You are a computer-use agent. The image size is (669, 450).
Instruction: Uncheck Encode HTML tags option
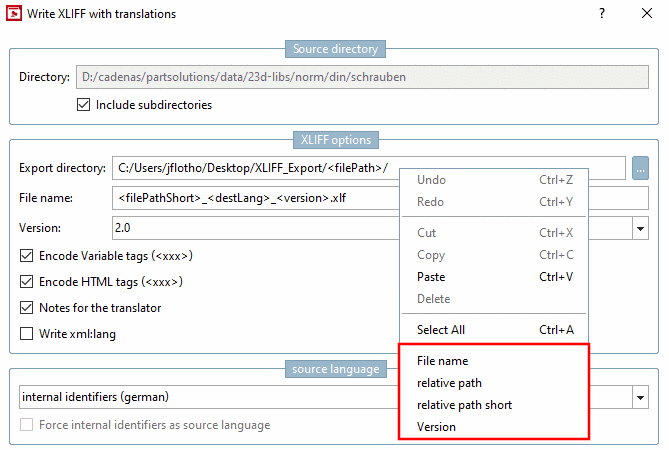point(27,282)
